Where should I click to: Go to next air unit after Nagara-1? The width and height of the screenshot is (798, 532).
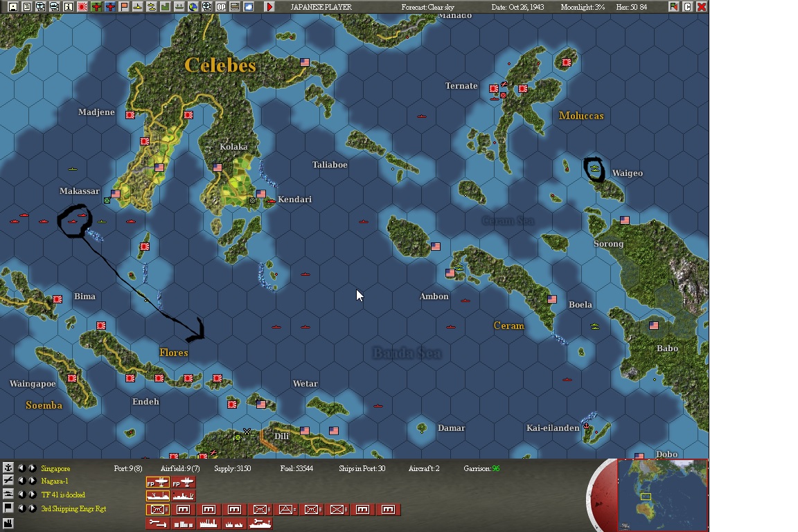32,481
